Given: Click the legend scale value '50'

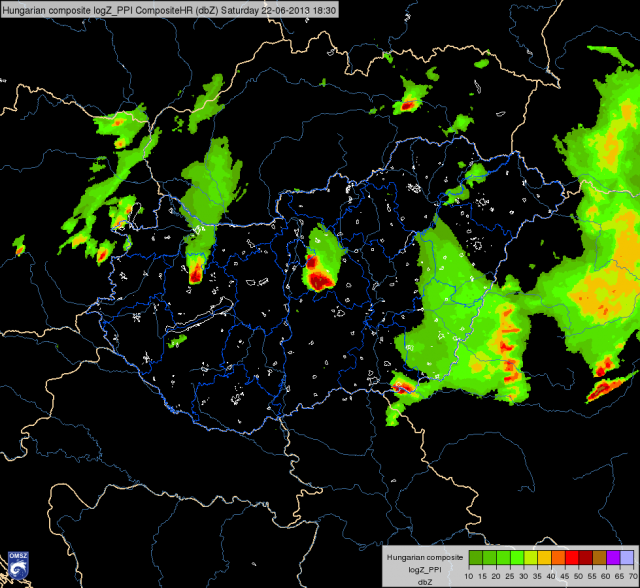Looking at the screenshot, I should pyautogui.click(x=578, y=576).
